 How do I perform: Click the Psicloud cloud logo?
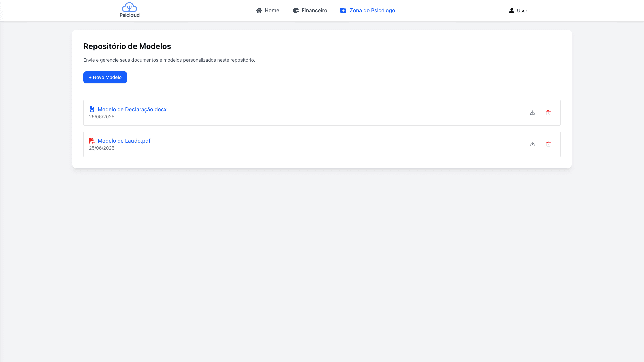(x=129, y=7)
